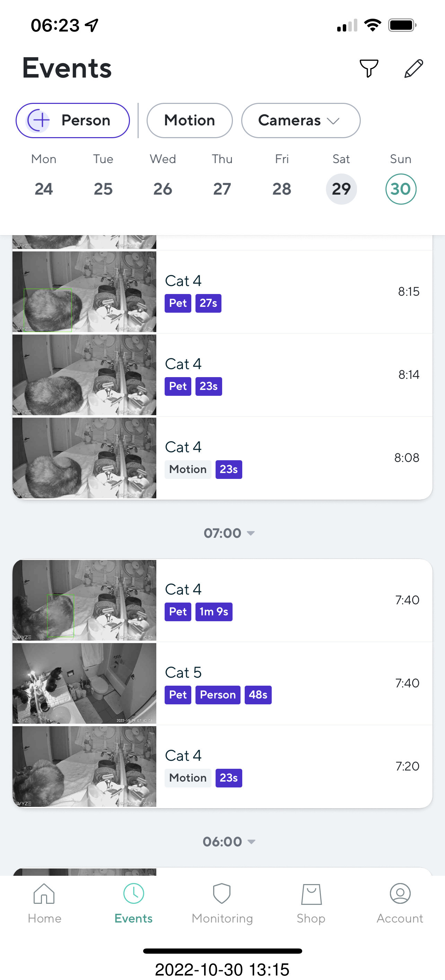Screen dimensions: 445x980
Task: Choose Friday 28 date
Action: pos(282,189)
